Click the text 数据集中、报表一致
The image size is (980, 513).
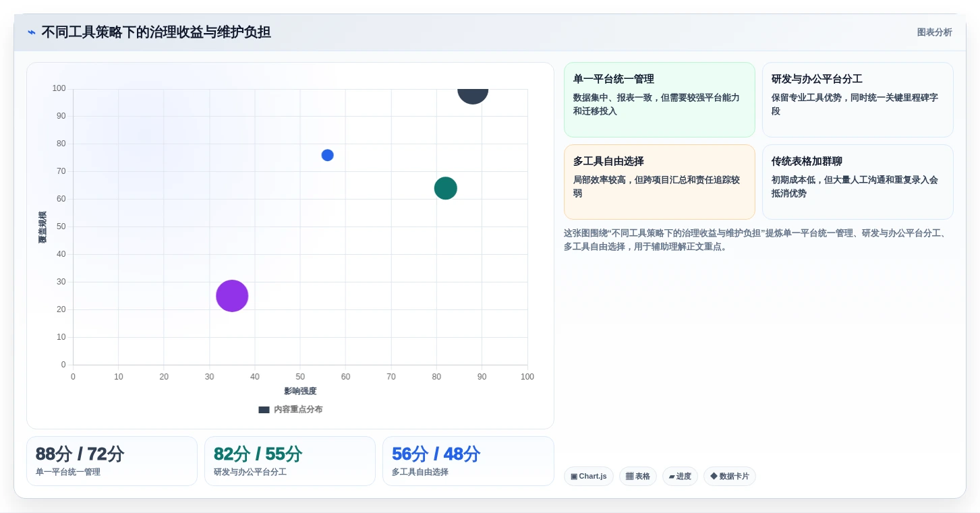[x=612, y=98]
